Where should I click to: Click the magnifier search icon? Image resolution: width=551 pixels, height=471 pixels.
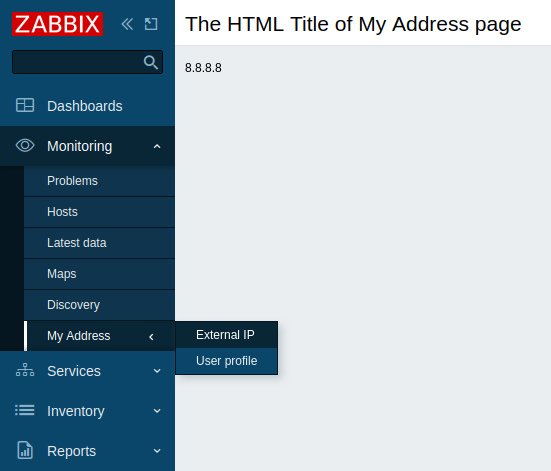point(151,62)
